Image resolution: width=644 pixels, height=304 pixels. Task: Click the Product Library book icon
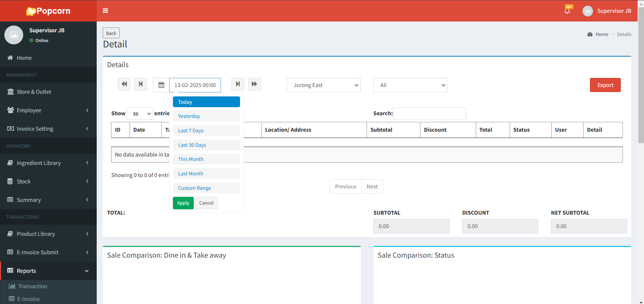click(10, 234)
